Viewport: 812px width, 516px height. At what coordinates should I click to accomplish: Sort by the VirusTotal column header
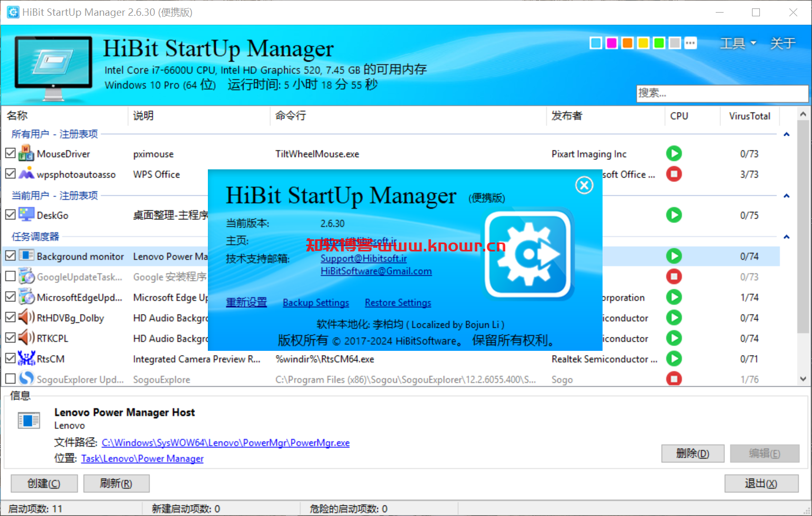tap(749, 116)
